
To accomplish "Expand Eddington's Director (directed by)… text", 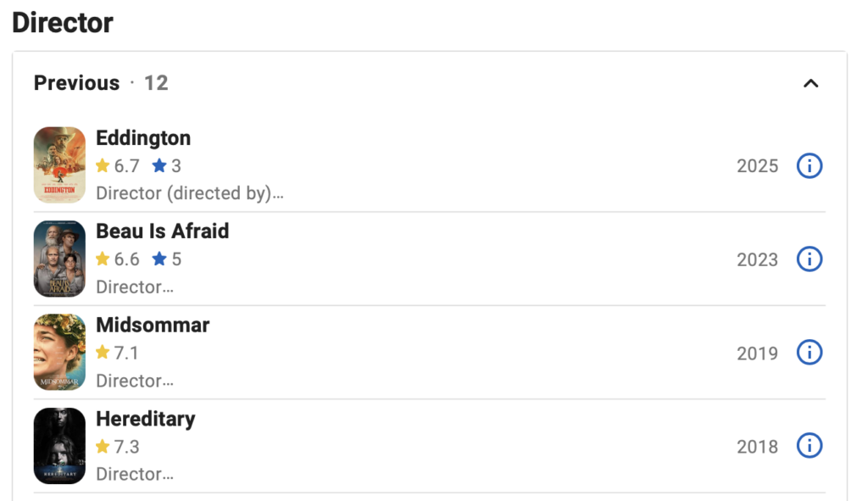I will 190,193.
